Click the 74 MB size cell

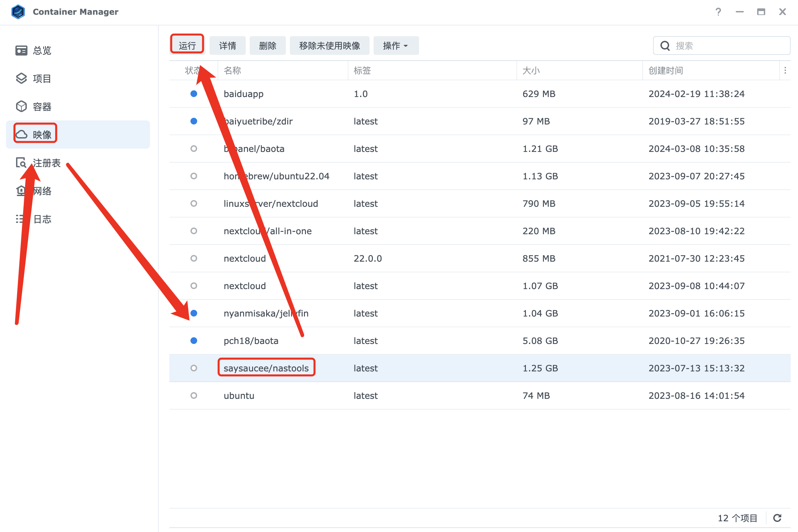point(536,395)
